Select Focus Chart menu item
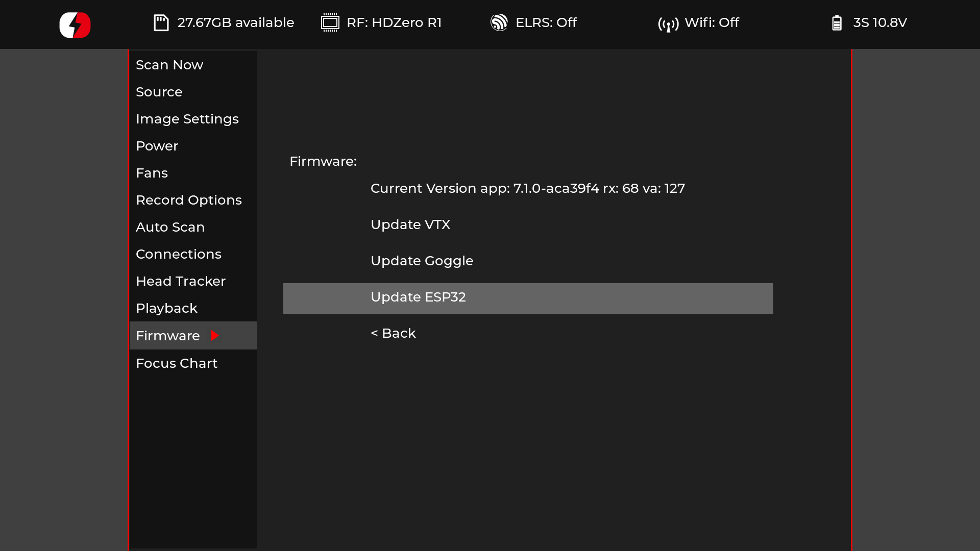Image resolution: width=980 pixels, height=551 pixels. click(177, 363)
